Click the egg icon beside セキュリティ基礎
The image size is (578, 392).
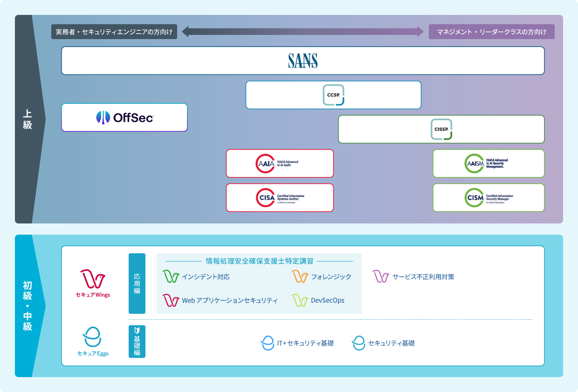coord(358,343)
